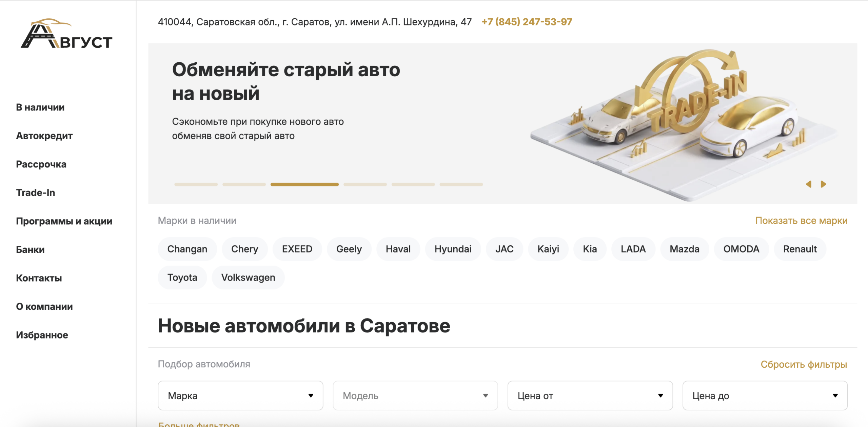Jump to first banner slide indicator

(196, 184)
